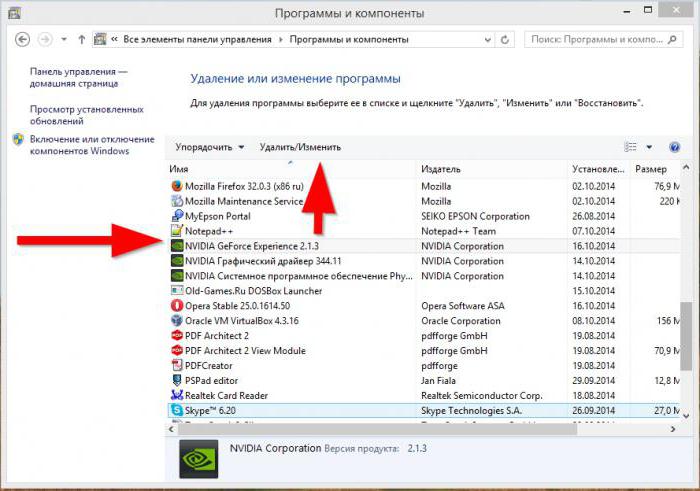The image size is (700, 491).
Task: Select Mozilla Firefox 32.0.3 icon
Action: click(177, 186)
